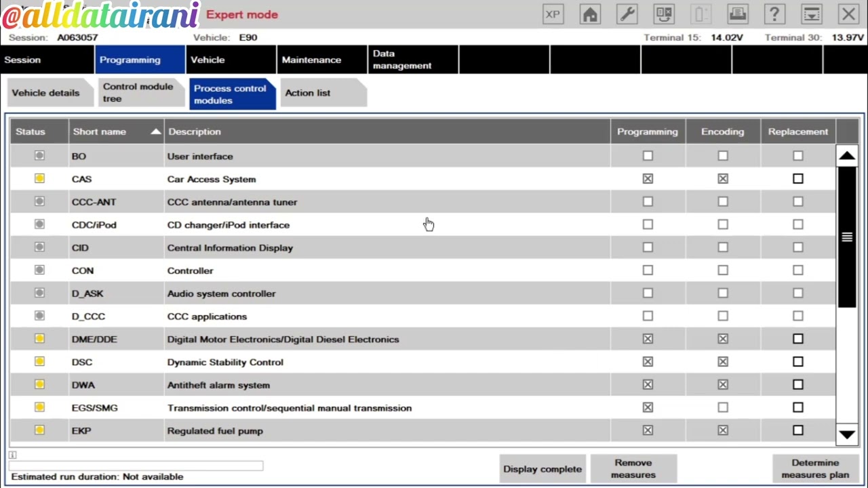Click the sort arrow on Short name column
The image size is (868, 488).
pyautogui.click(x=155, y=131)
